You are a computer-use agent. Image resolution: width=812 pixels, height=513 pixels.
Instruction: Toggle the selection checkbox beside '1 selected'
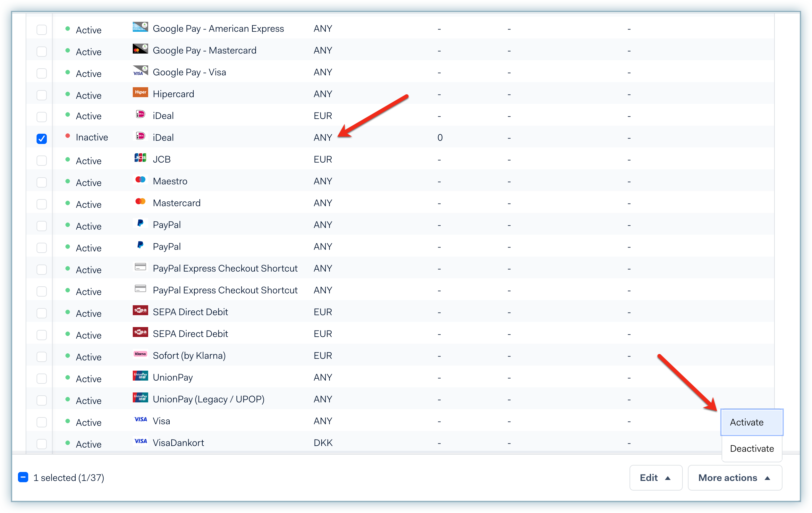pyautogui.click(x=23, y=477)
